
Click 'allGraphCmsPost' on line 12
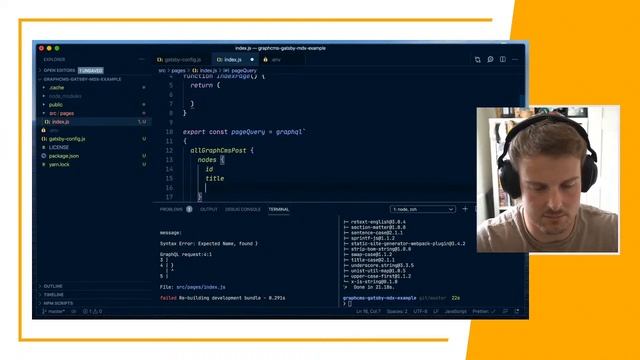tap(218, 151)
